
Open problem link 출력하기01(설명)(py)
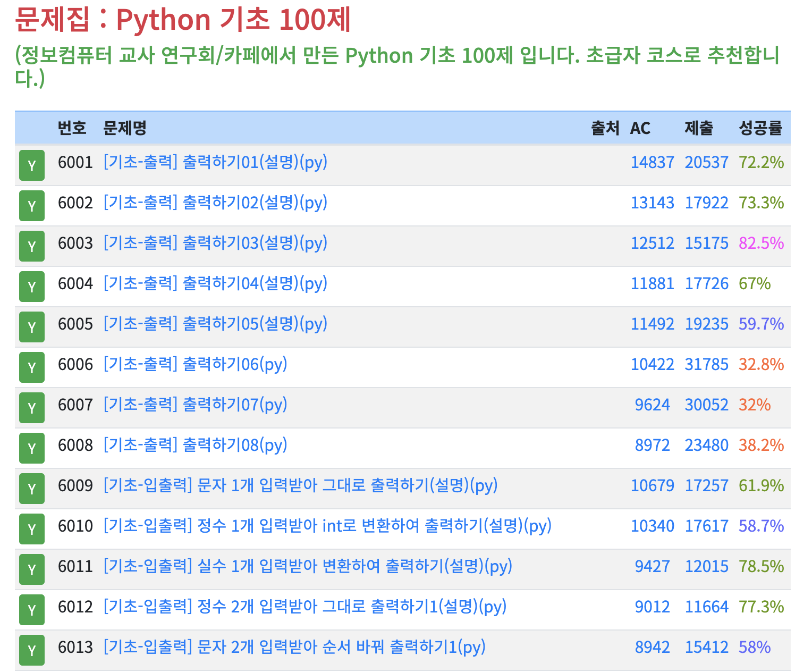tap(215, 162)
